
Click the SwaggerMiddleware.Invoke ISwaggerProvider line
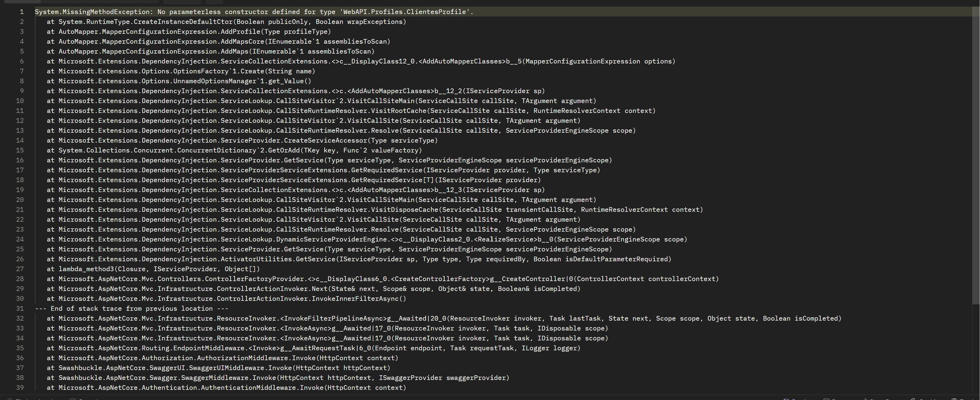(x=278, y=378)
